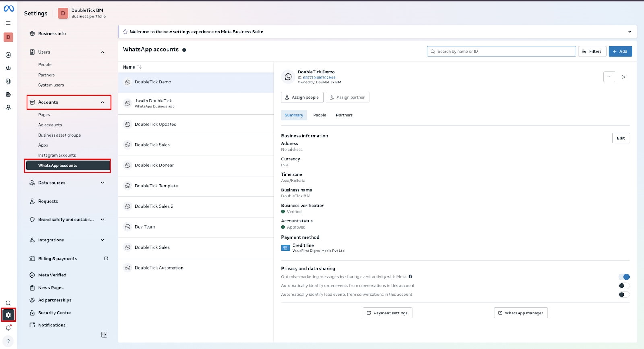Toggle automatically identify order events
Image resolution: width=644 pixels, height=349 pixels.
[x=624, y=286]
